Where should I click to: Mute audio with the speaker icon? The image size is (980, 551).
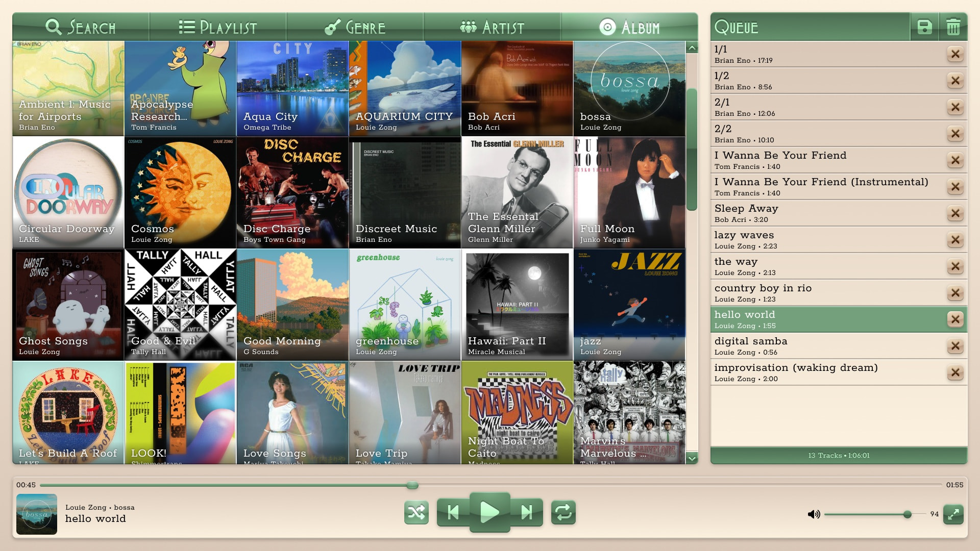pos(814,514)
